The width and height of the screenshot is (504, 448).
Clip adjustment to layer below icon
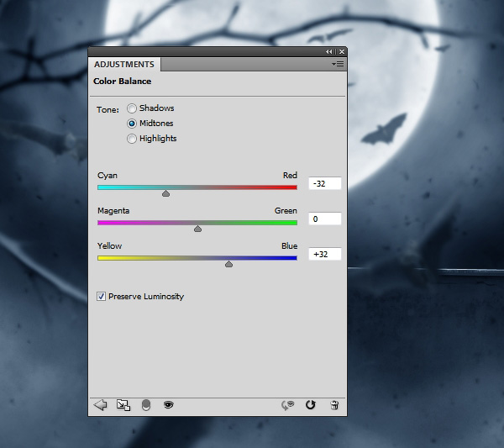[146, 405]
